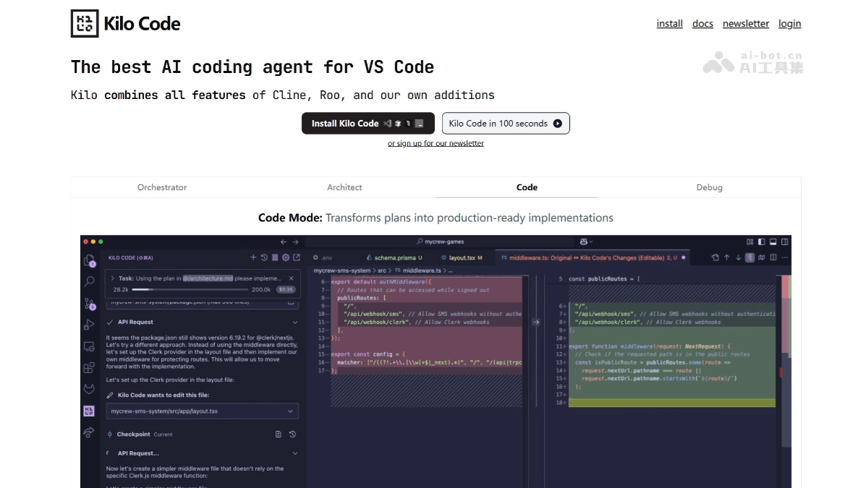The width and height of the screenshot is (868, 488).
Task: Open task history with the clock icon
Action: point(264,257)
